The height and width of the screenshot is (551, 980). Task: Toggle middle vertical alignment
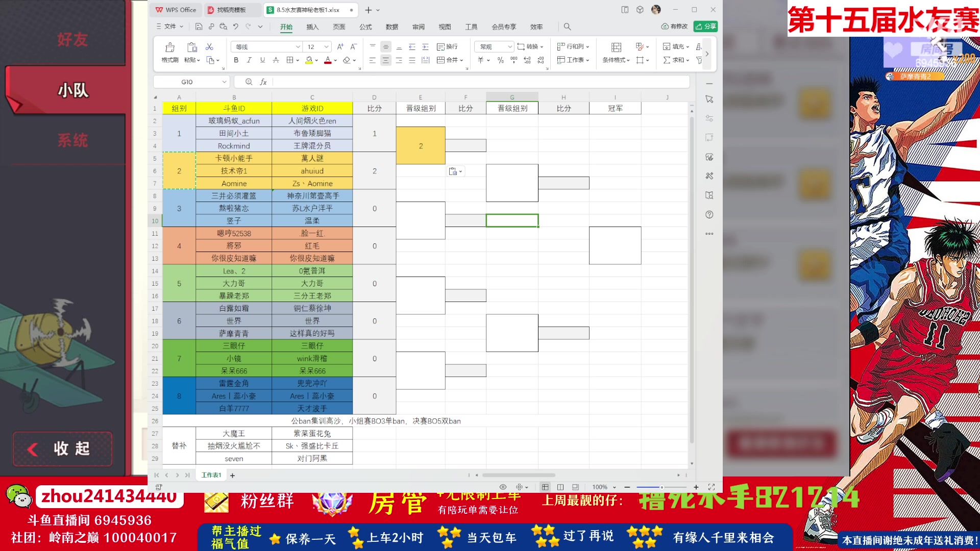click(385, 46)
